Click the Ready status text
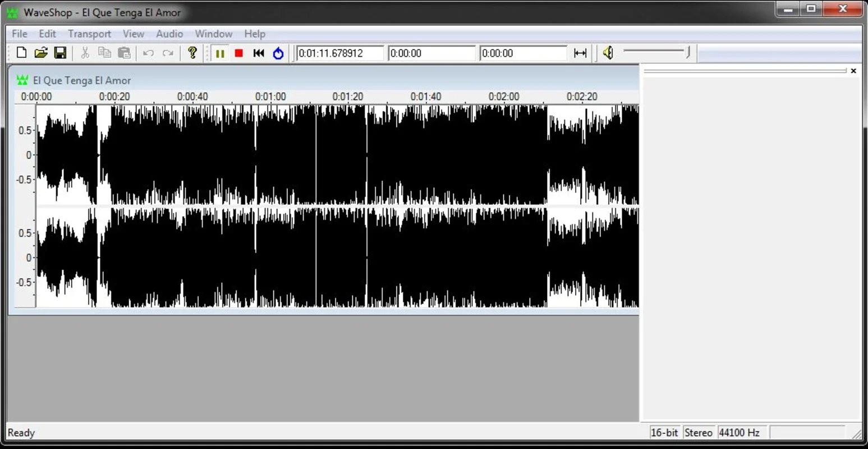Viewport: 868px width, 449px height. pyautogui.click(x=21, y=433)
